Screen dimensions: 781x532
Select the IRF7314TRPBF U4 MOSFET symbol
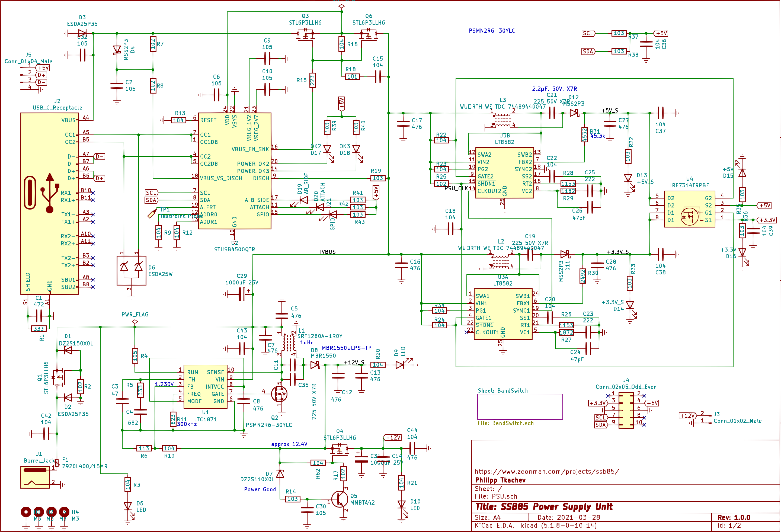click(689, 209)
